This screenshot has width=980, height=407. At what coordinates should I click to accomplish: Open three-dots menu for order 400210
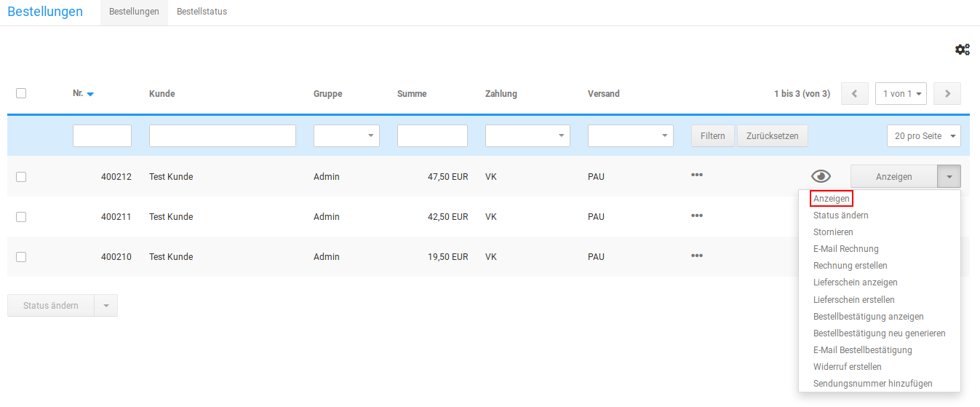(x=696, y=256)
